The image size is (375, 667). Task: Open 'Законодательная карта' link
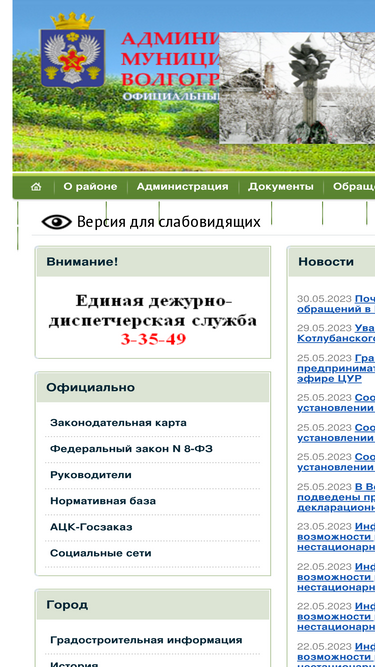coord(118,423)
